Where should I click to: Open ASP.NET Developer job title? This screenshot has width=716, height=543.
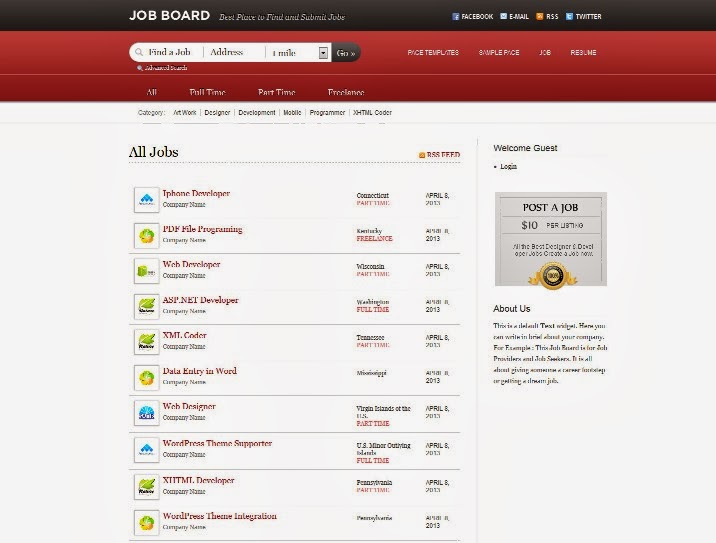(x=200, y=300)
